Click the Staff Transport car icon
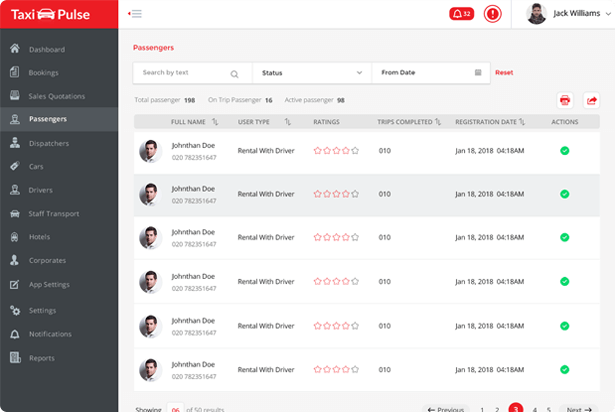This screenshot has width=615, height=412. [15, 213]
